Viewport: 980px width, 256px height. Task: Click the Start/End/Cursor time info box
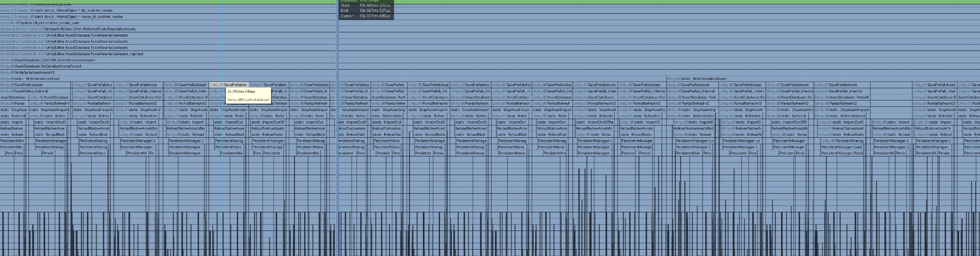[x=366, y=10]
